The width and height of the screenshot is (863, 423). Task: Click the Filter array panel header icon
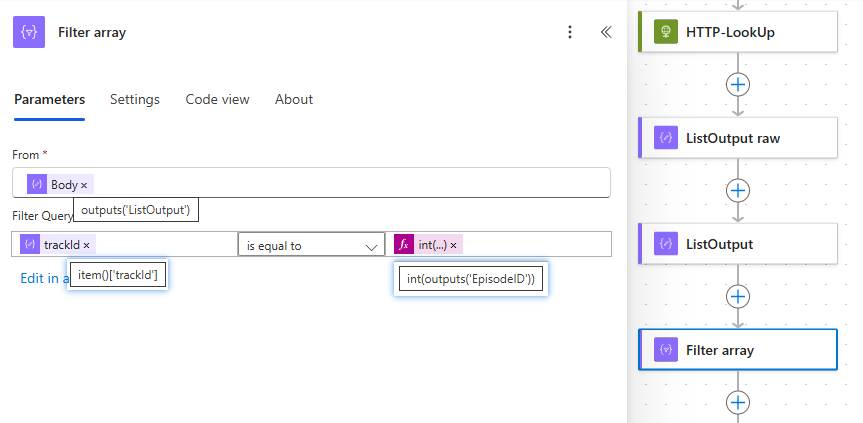click(29, 32)
